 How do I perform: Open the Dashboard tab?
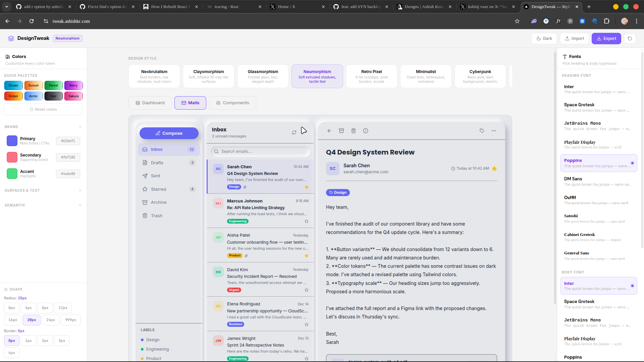click(150, 103)
